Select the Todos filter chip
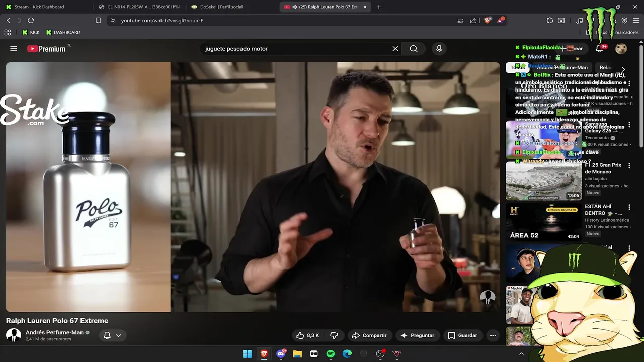Image resolution: width=644 pixels, height=362 pixels. coord(517,67)
